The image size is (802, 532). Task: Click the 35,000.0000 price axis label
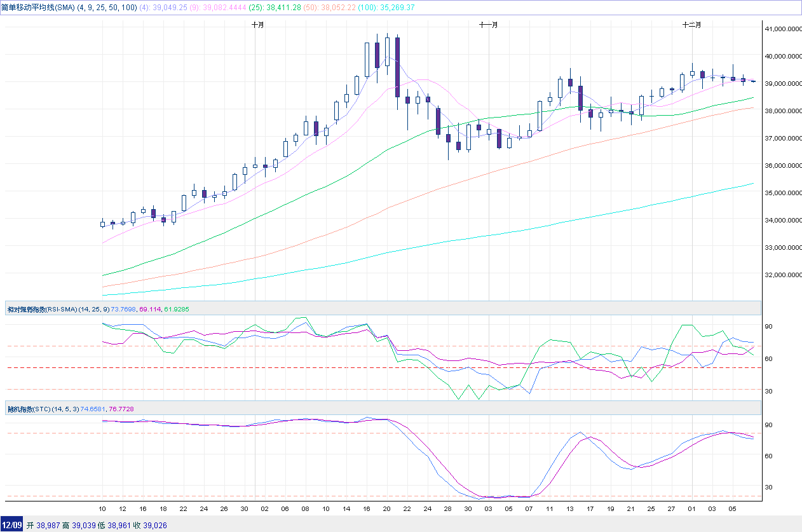[x=781, y=193]
